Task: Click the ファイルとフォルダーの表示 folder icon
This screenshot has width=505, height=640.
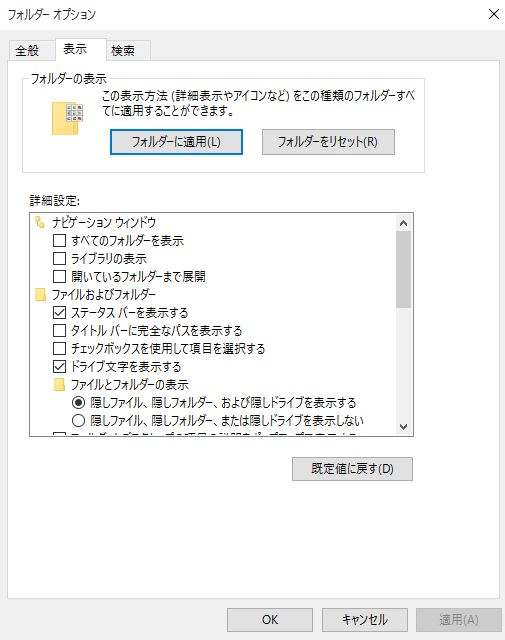Action: point(60,384)
